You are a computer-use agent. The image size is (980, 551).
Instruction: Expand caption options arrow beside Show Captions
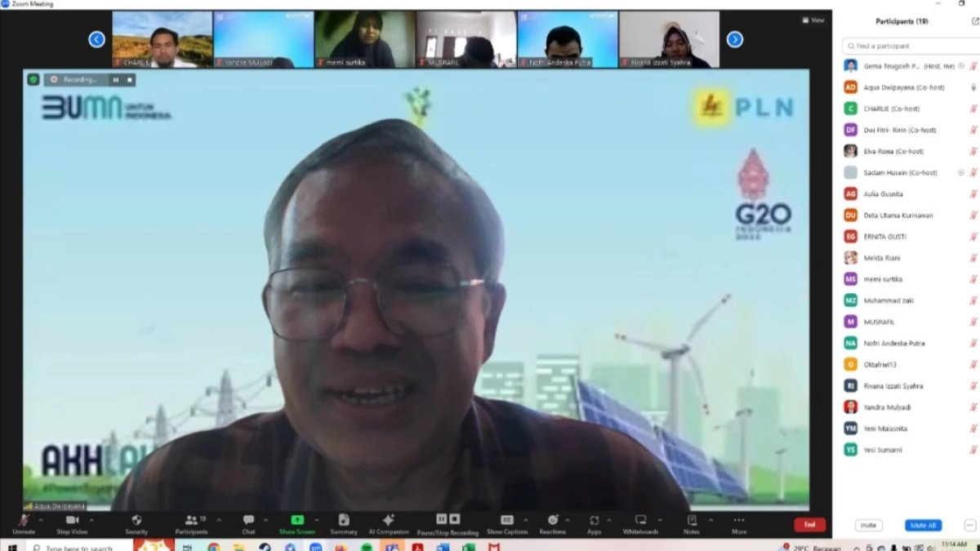(x=526, y=520)
